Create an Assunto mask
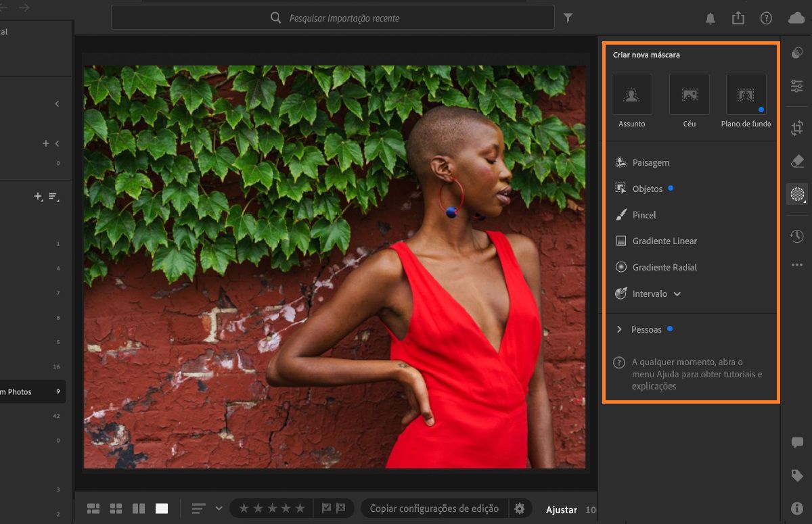The height and width of the screenshot is (524, 812). tap(631, 93)
